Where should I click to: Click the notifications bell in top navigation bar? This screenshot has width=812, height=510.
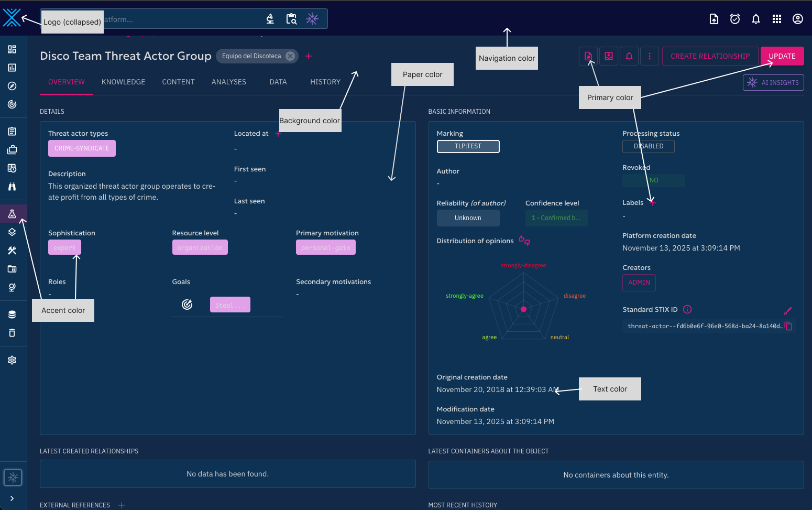pyautogui.click(x=755, y=19)
